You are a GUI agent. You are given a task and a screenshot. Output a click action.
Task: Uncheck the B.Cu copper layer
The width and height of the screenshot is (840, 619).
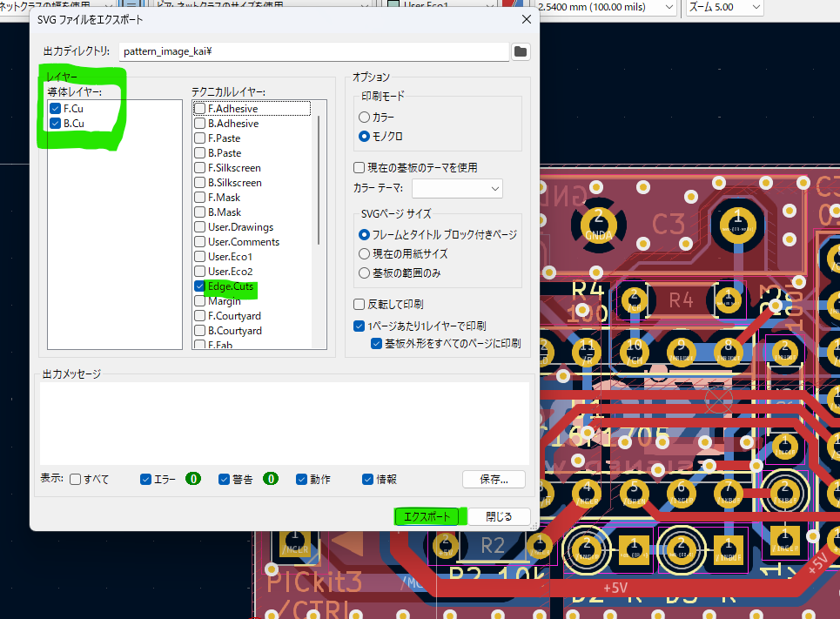pos(56,124)
